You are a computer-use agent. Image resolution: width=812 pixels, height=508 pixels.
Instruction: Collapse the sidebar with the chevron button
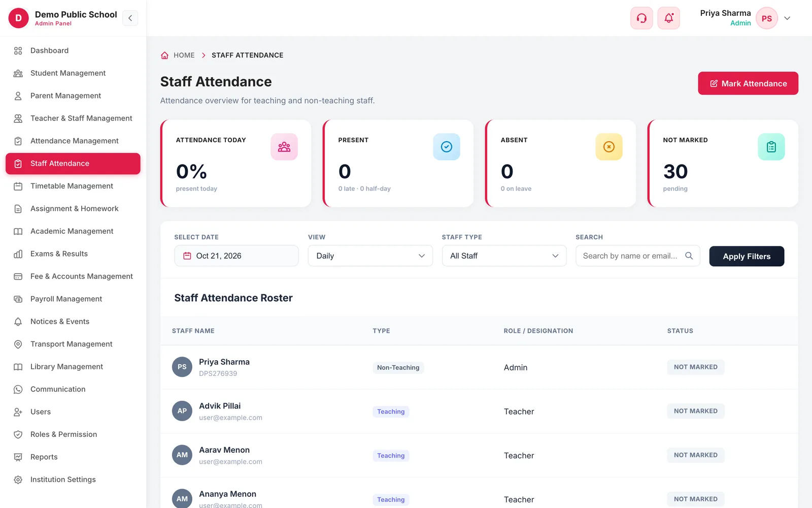pos(130,18)
